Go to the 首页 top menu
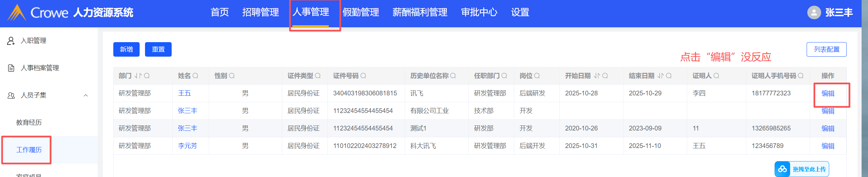This screenshot has height=177, width=868. [220, 12]
